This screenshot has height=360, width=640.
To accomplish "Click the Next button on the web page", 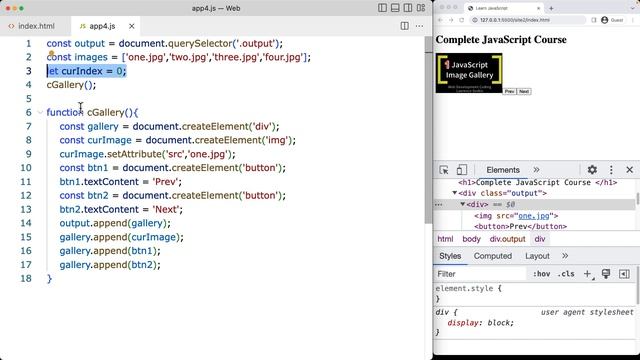I will click(x=524, y=91).
